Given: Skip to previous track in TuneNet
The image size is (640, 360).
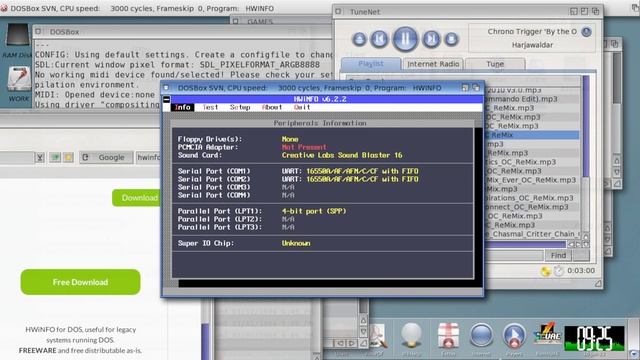Looking at the screenshot, I should click(379, 39).
